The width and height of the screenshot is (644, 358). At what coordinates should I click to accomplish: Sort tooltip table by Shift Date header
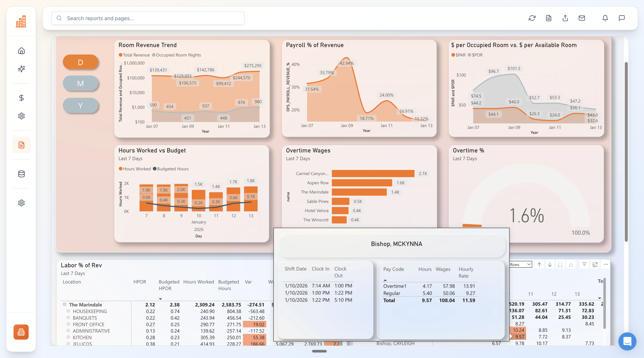coord(295,269)
